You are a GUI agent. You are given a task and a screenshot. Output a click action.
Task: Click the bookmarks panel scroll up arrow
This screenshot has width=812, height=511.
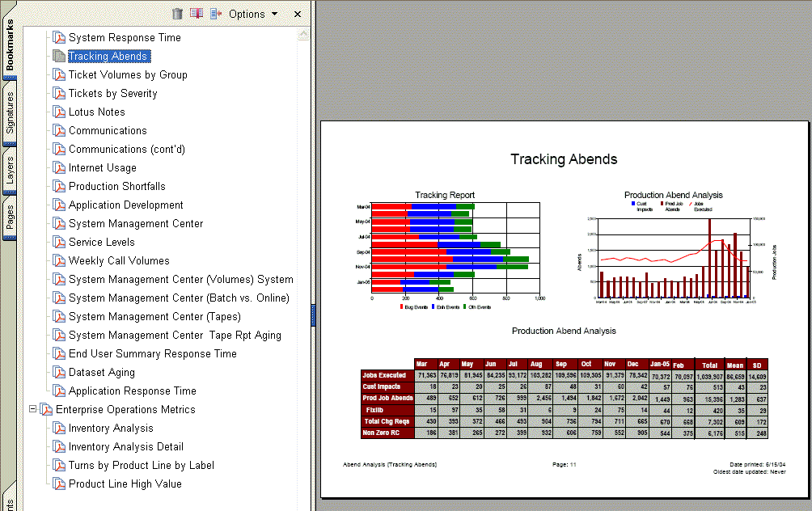coord(303,34)
